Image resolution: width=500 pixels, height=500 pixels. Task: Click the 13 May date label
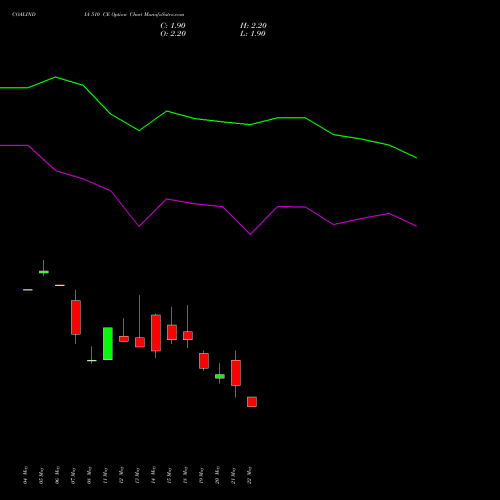tap(138, 475)
